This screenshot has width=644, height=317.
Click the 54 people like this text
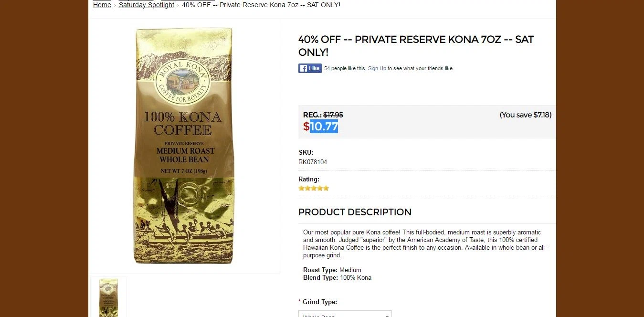click(x=345, y=68)
